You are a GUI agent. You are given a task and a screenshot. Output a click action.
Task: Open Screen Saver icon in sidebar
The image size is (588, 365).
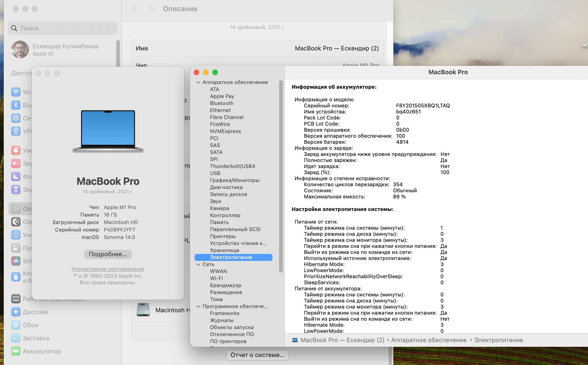pos(16,338)
